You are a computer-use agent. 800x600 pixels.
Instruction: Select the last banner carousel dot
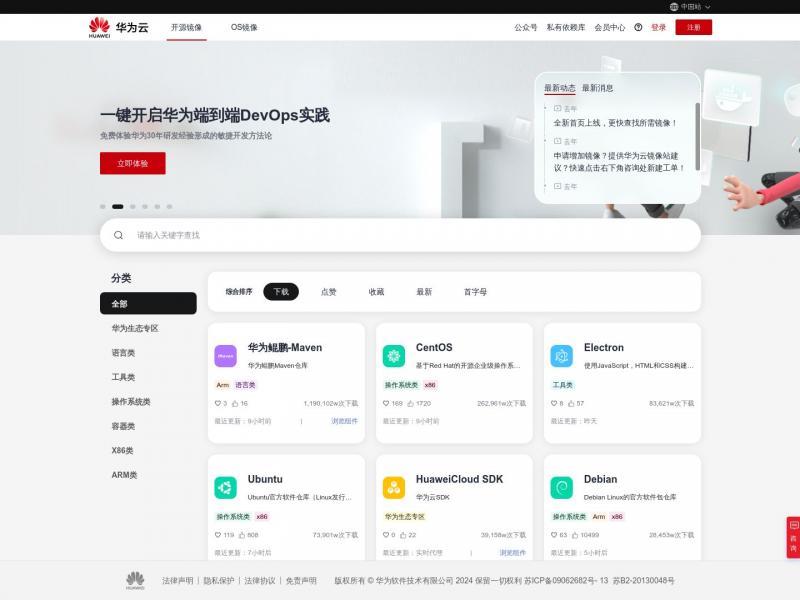169,207
